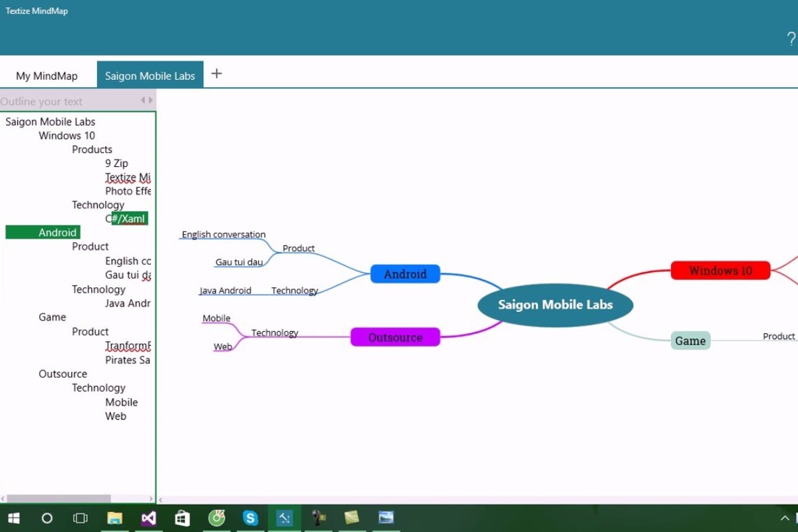Viewport: 798px width, 532px height.
Task: Select blue Android node on map
Action: [405, 274]
